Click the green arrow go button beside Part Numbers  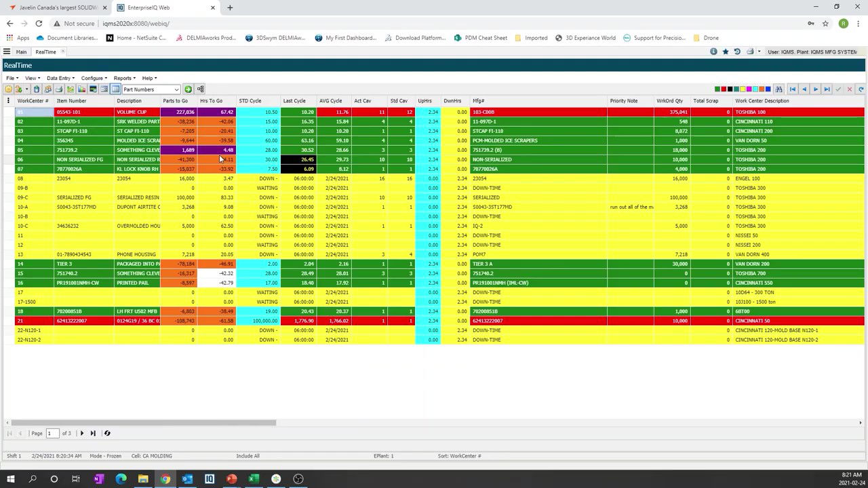(x=188, y=89)
